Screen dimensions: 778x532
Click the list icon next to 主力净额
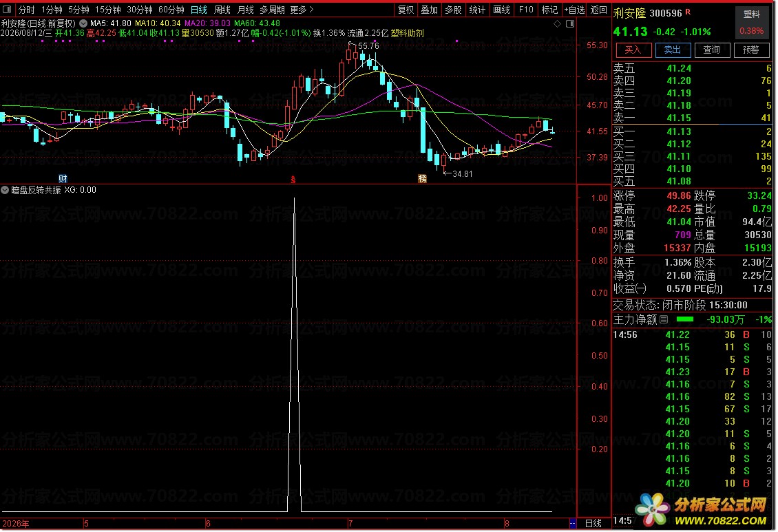(664, 320)
